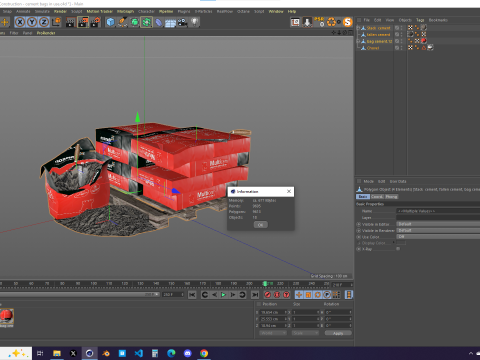Add a Camera object icon
Viewport: 480px width, 360px height.
(x=182, y=22)
